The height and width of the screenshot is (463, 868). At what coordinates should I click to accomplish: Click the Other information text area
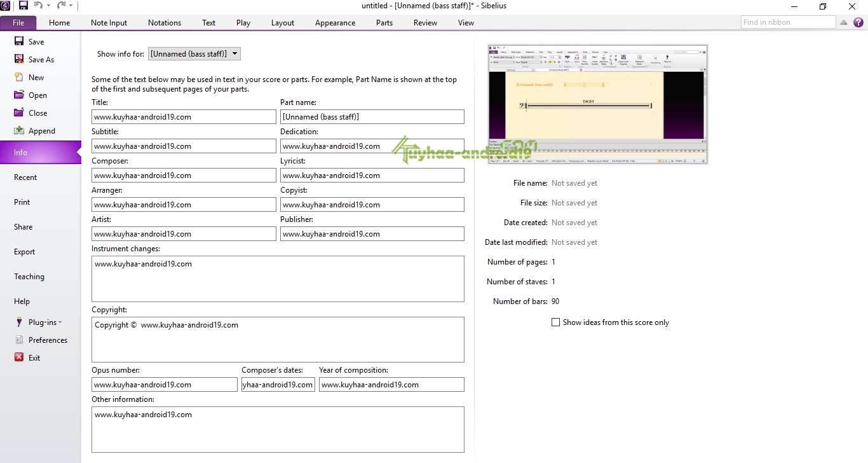278,430
